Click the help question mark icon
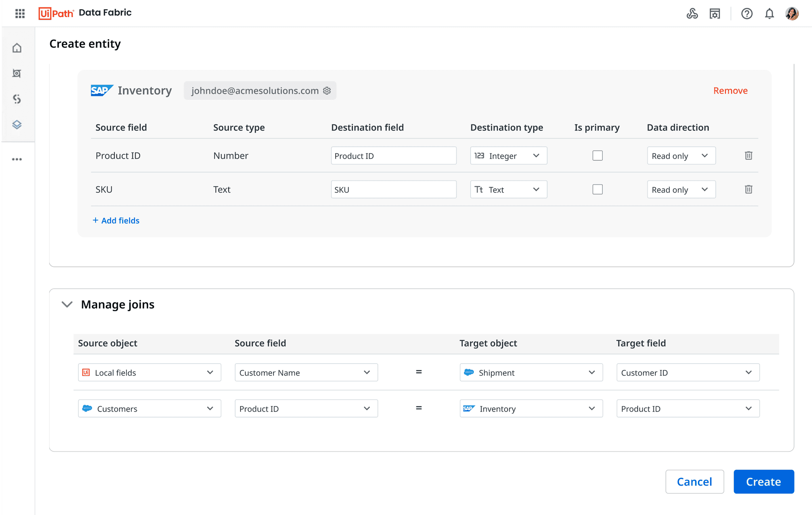812x515 pixels. (747, 14)
